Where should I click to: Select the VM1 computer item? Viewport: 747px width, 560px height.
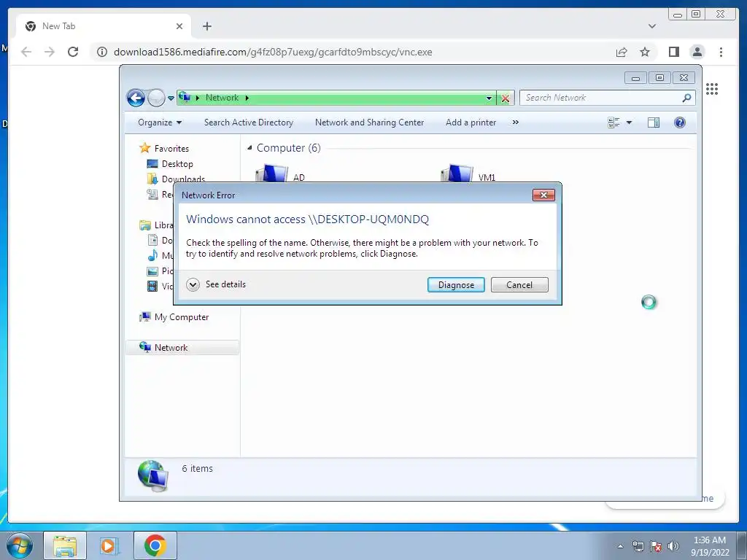468,174
